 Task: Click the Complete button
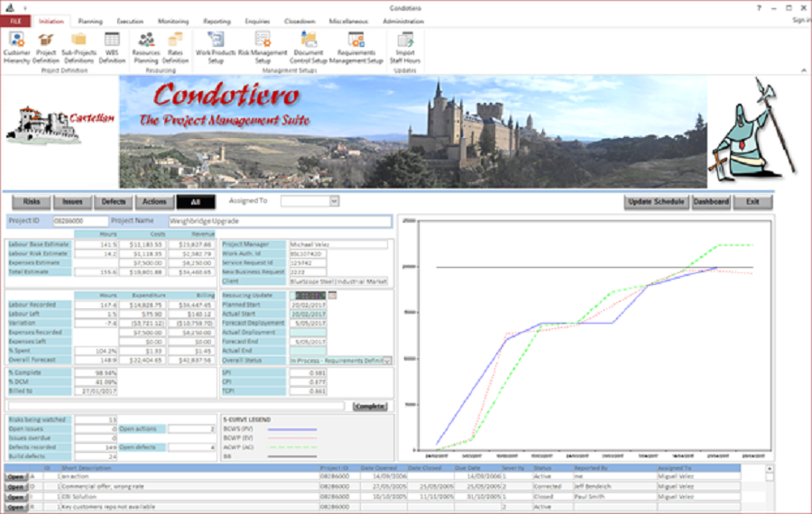tap(370, 407)
